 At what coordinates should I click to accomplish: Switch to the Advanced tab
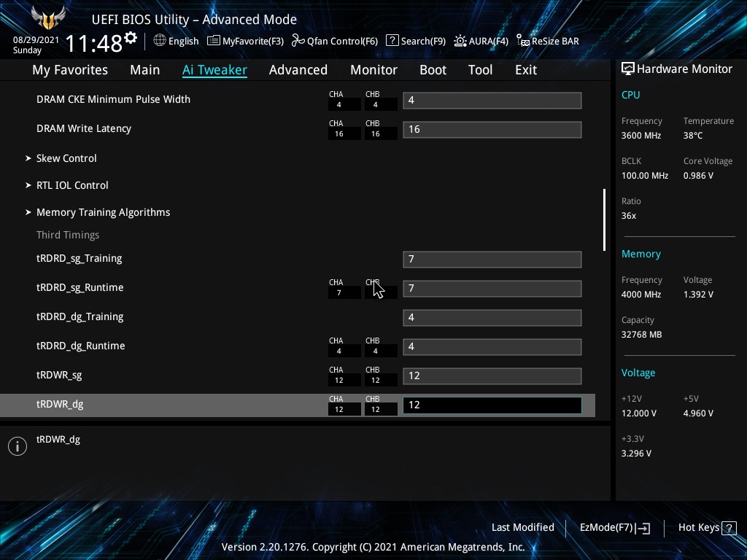point(298,70)
